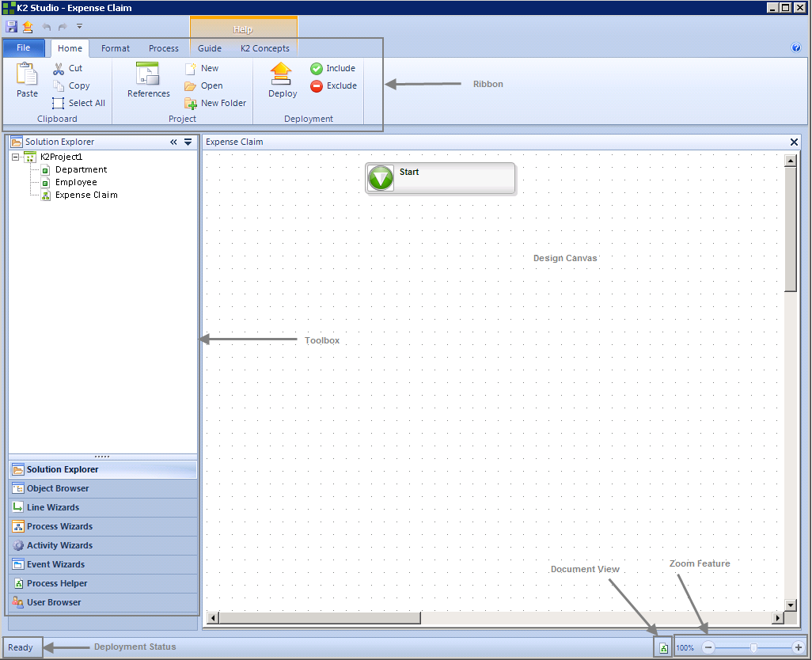Viewport: 812px width, 660px height.
Task: Create a New project item
Action: 202,68
